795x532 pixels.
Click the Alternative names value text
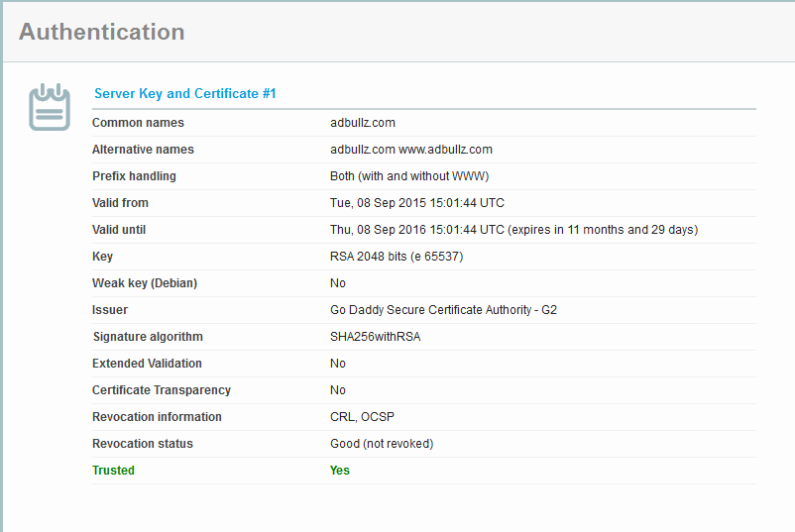(x=411, y=150)
